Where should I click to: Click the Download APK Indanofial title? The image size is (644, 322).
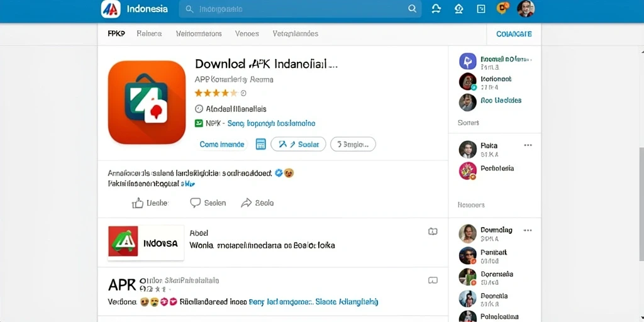pos(266,64)
